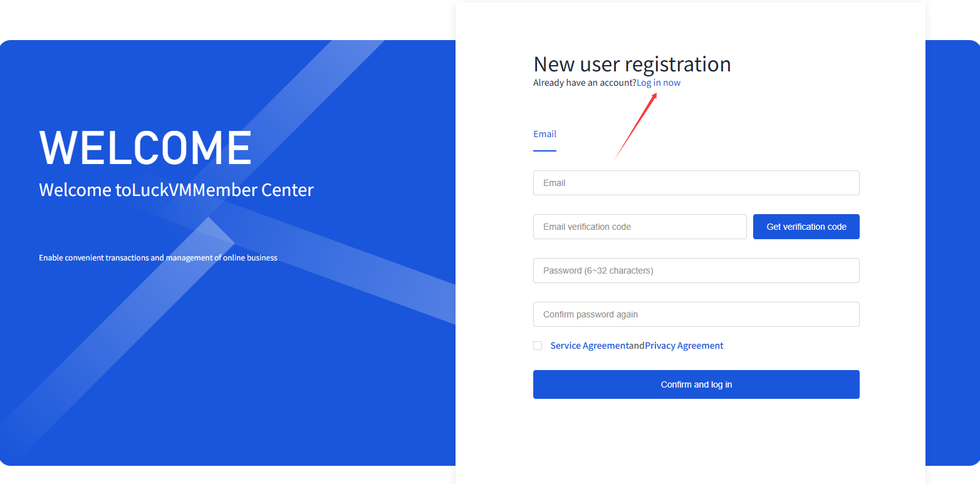Click the word and between agreement links
Image resolution: width=980 pixels, height=484 pixels.
(637, 346)
